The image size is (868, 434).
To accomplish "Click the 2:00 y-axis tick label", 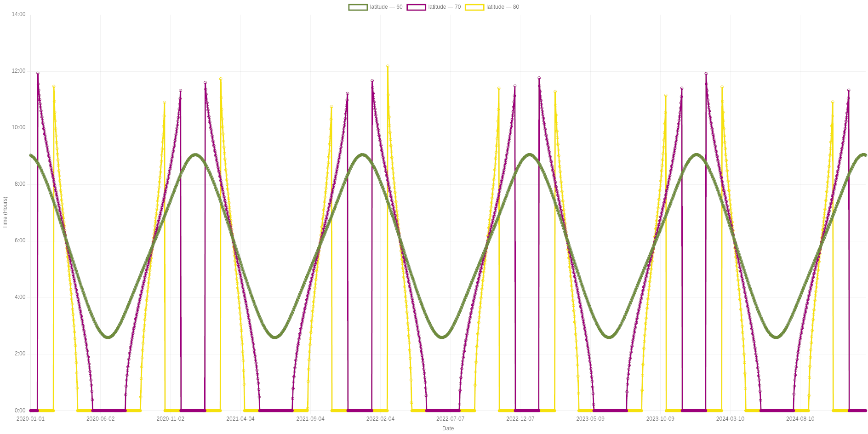I will point(20,354).
